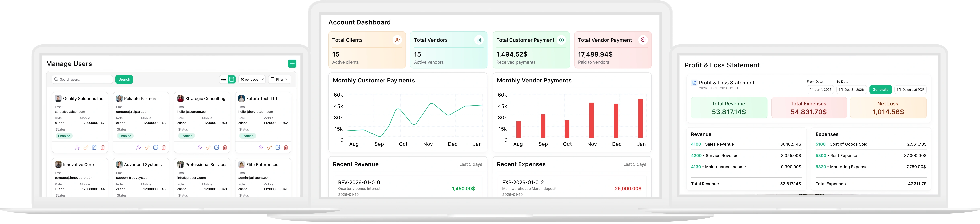Click edit icon on Quality Solutions Inc card
The height and width of the screenshot is (224, 980).
pyautogui.click(x=94, y=147)
